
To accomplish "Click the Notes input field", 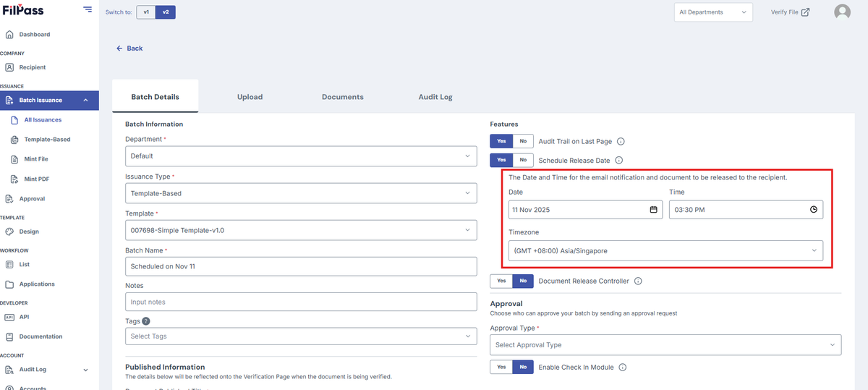I will pos(301,302).
